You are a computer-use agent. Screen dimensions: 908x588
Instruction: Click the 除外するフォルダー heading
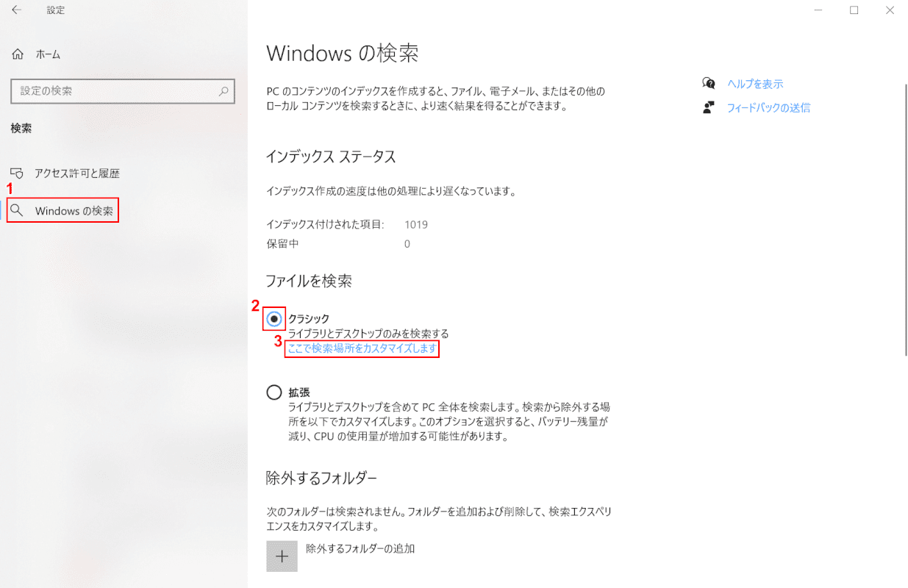(x=321, y=478)
